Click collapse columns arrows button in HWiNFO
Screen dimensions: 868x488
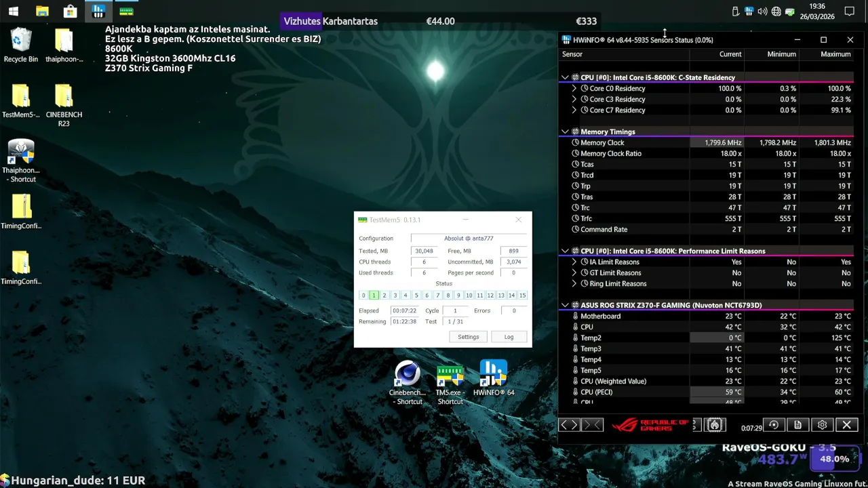coord(592,425)
